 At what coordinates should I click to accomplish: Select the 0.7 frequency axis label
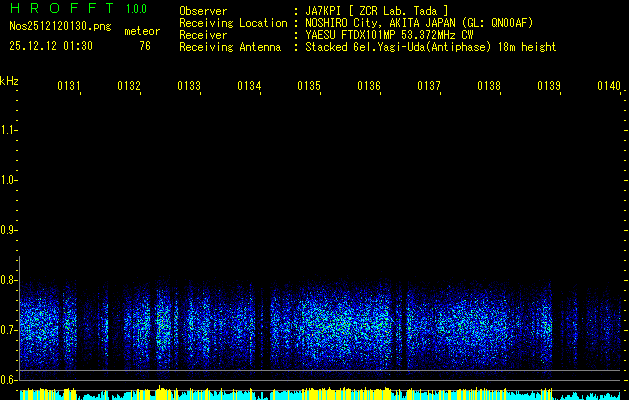9,330
